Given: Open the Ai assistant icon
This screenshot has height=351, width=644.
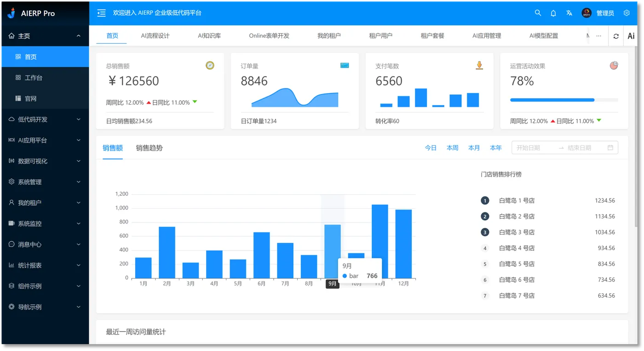Looking at the screenshot, I should [x=631, y=36].
